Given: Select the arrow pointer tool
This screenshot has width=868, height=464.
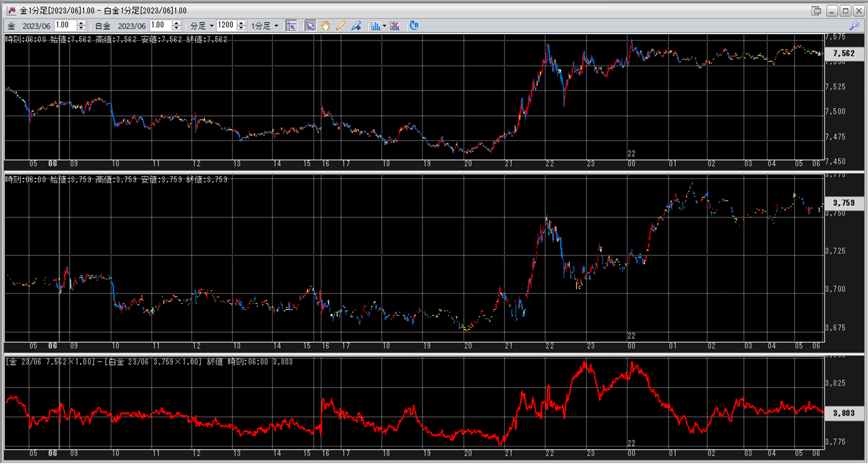Looking at the screenshot, I should (310, 26).
